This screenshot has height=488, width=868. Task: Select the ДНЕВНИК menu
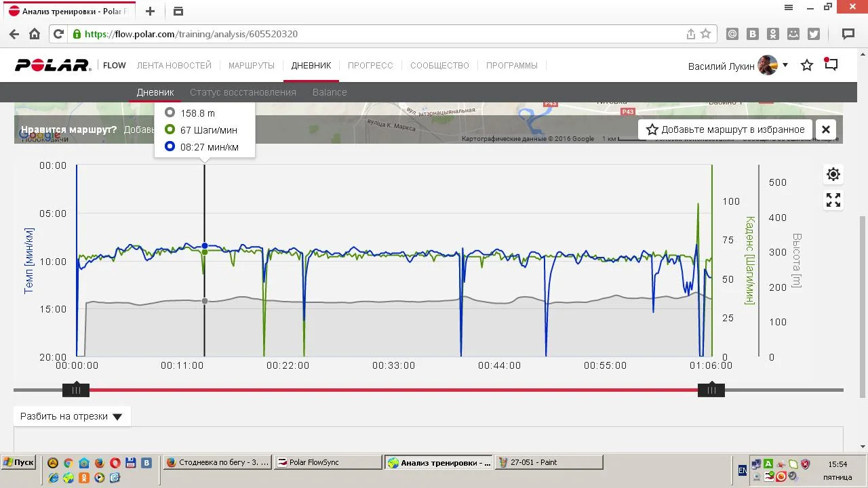[x=311, y=65]
